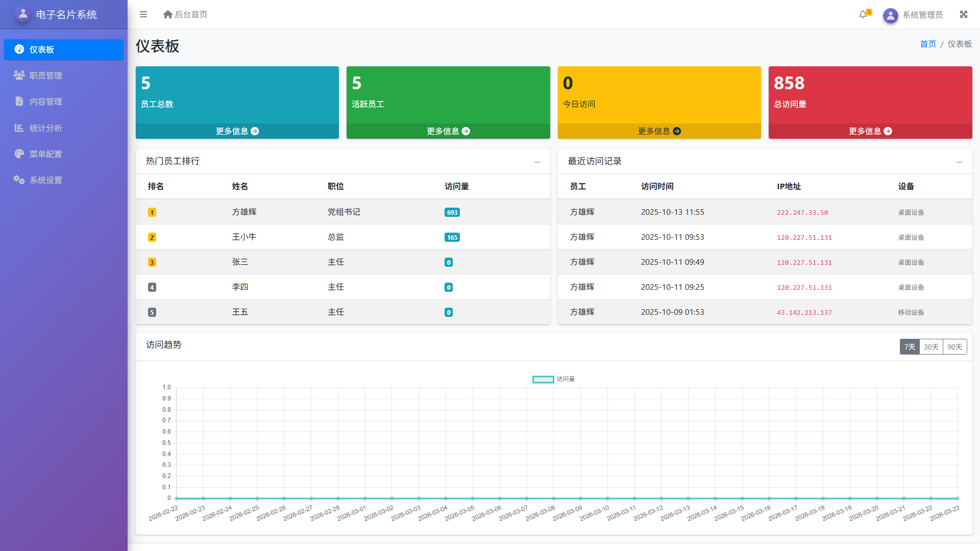Toggle the 访问量 chart legend swatch
This screenshot has width=980, height=551.
543,379
